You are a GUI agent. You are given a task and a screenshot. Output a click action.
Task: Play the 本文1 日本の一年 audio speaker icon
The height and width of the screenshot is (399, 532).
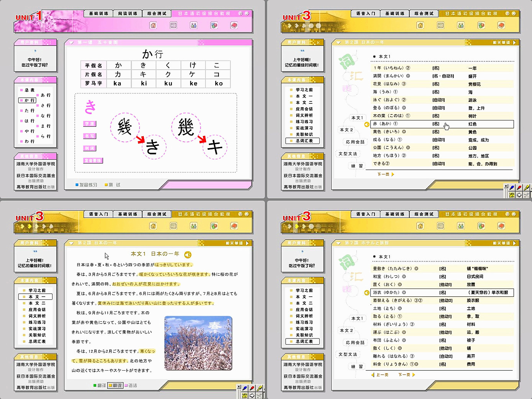click(x=188, y=255)
